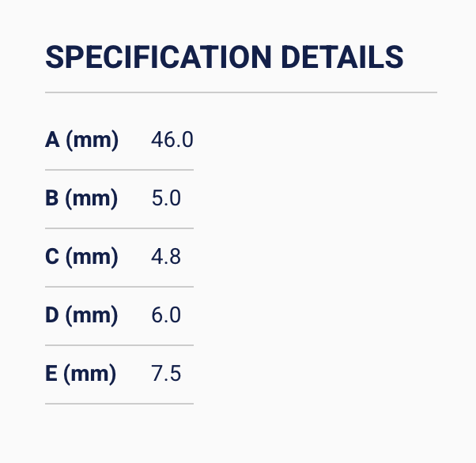Select the 46.0 value
Image resolution: width=476 pixels, height=463 pixels.
tap(172, 141)
